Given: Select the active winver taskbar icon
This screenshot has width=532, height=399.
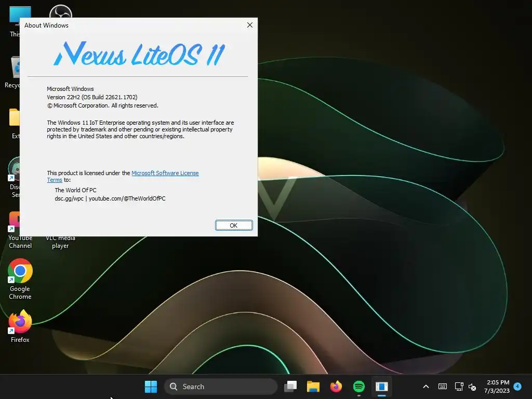Looking at the screenshot, I should [382, 387].
